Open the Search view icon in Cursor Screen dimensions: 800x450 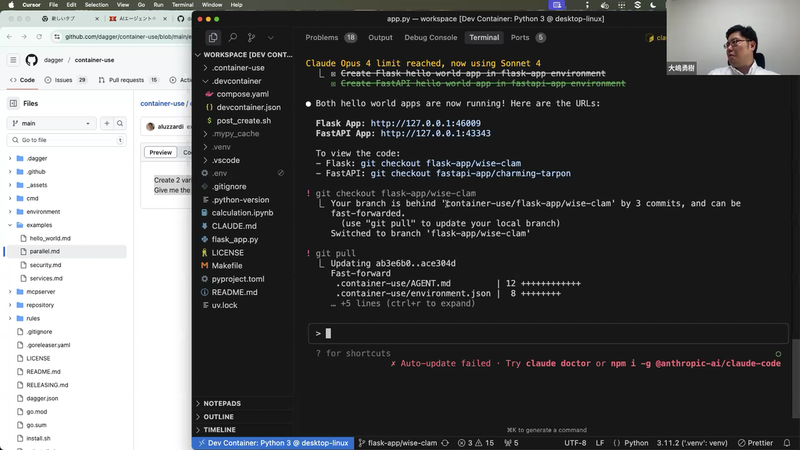(233, 37)
